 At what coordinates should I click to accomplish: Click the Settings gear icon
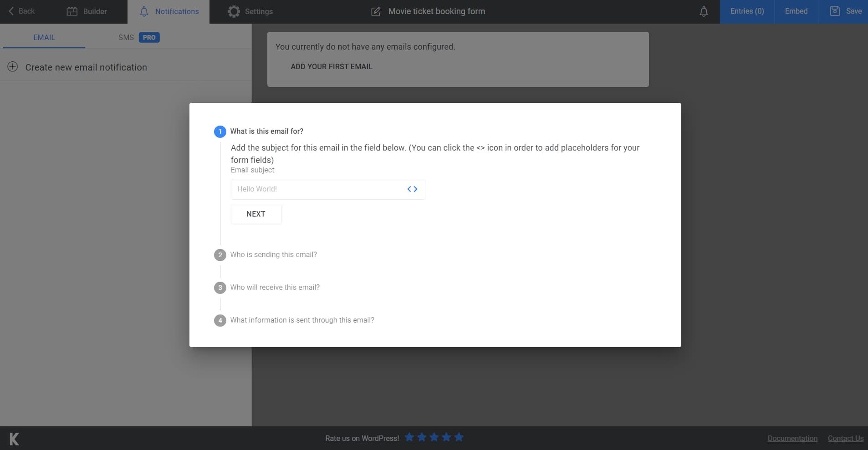coord(234,11)
